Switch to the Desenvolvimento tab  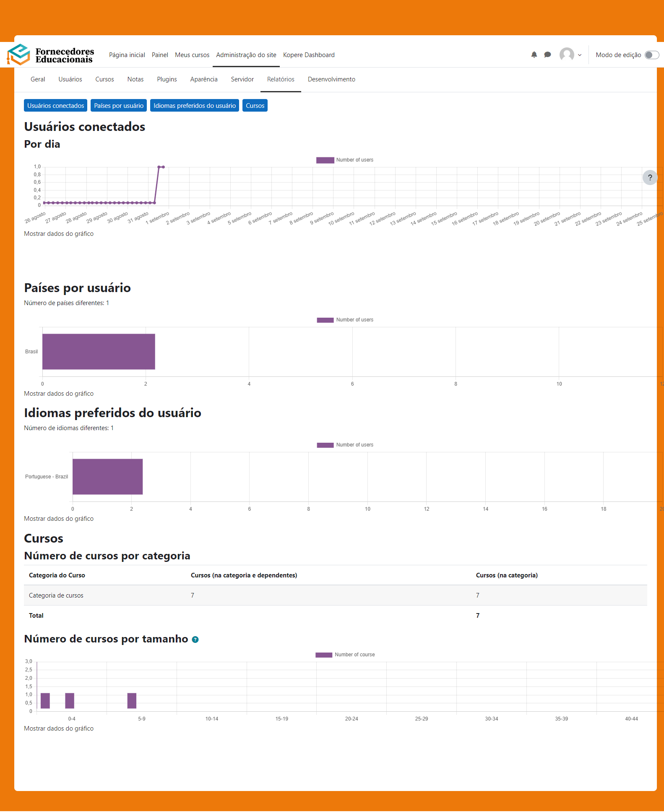pos(331,79)
